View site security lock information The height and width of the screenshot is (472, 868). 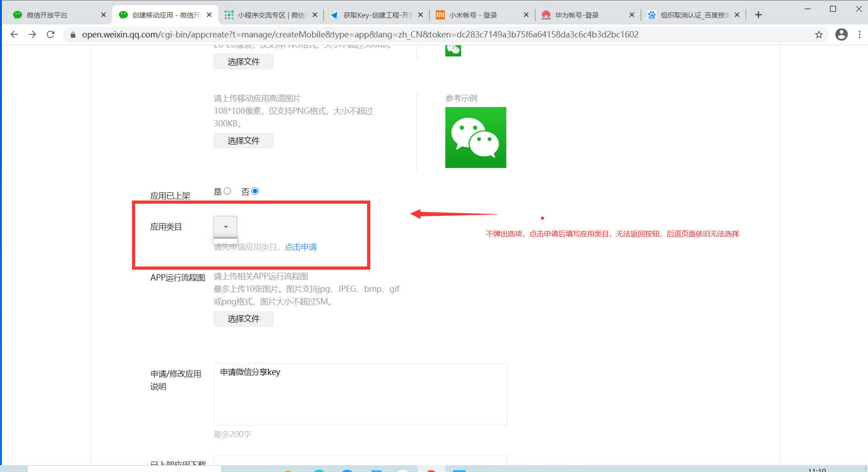click(73, 35)
